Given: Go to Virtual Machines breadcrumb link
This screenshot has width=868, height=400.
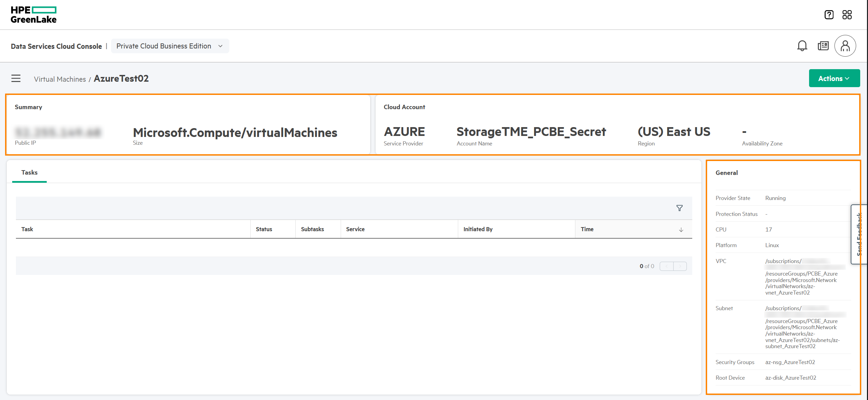Looking at the screenshot, I should pos(60,79).
